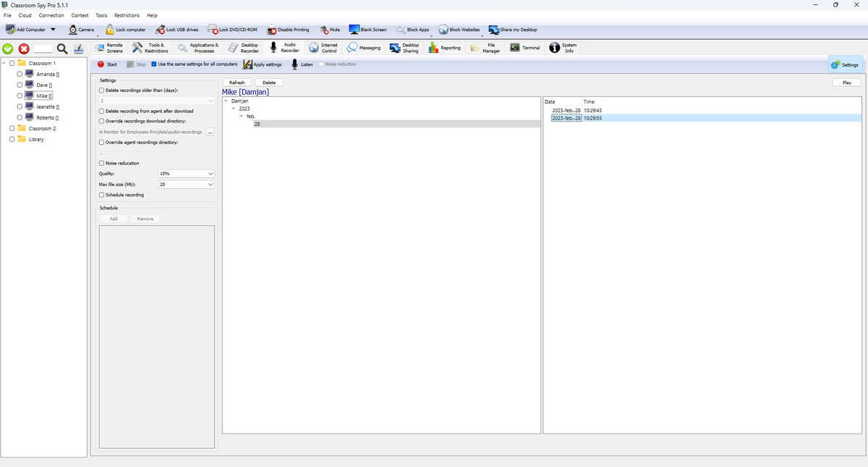Open the Restrictions menu
Image resolution: width=868 pixels, height=467 pixels.
click(x=127, y=15)
